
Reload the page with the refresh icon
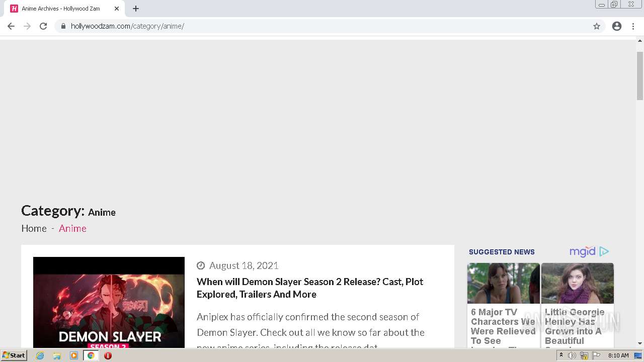tap(43, 26)
